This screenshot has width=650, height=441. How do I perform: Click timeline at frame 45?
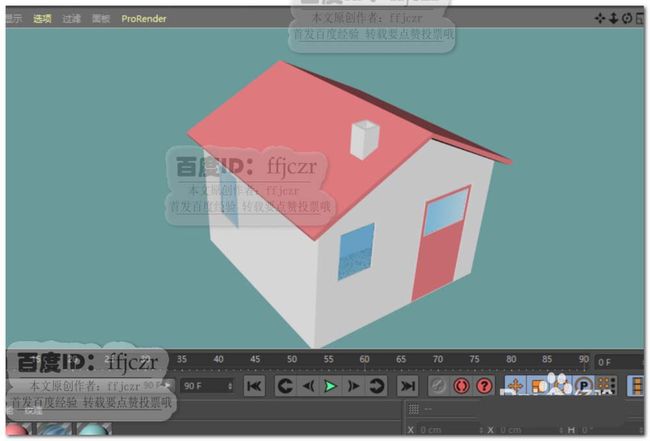point(255,360)
